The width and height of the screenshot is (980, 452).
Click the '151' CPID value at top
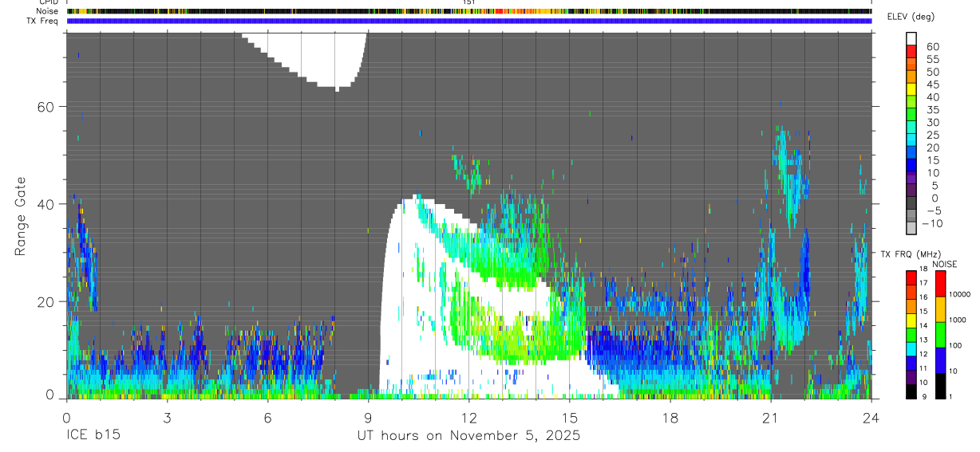[x=469, y=2]
